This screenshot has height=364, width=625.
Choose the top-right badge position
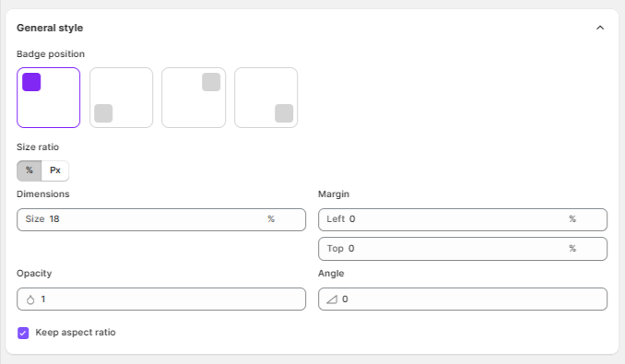click(x=194, y=98)
